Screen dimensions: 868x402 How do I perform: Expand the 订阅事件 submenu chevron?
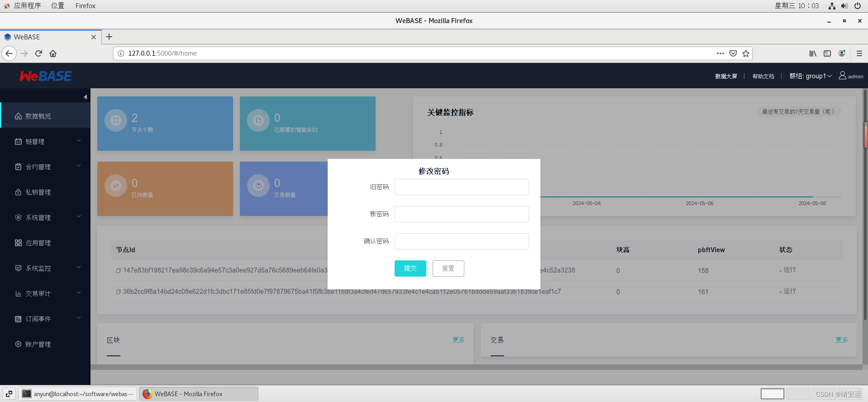(79, 318)
